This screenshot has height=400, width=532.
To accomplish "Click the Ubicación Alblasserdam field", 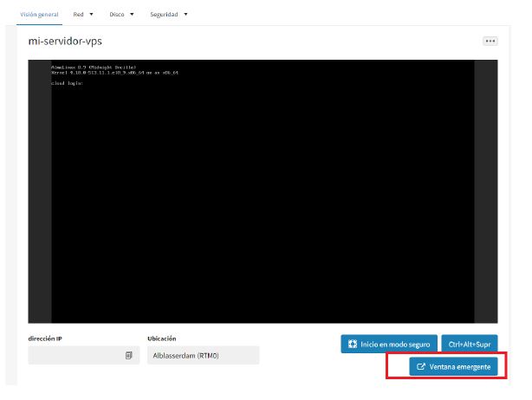I will 204,355.
